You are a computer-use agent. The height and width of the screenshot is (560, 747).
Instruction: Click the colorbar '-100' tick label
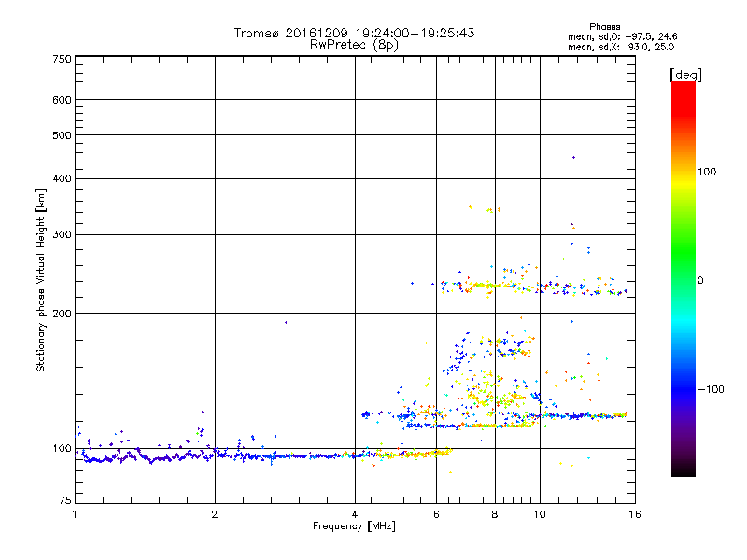pyautogui.click(x=711, y=389)
